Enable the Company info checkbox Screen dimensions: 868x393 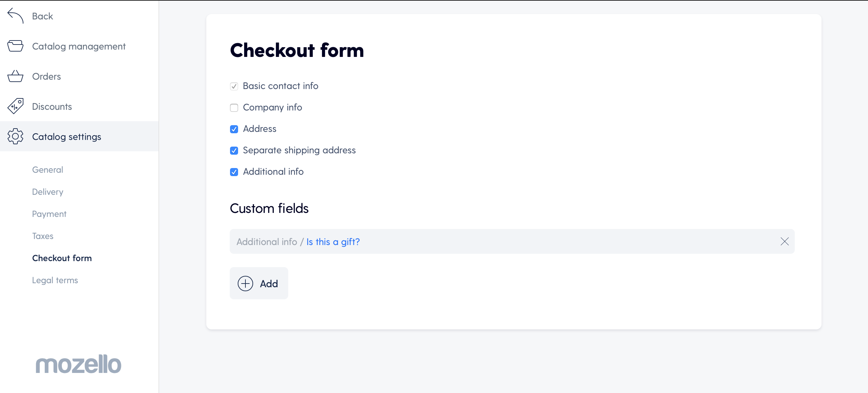coord(234,107)
